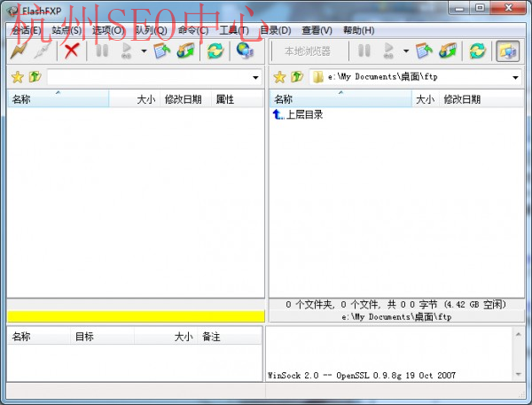Open the 命令(C) menu
532x405 pixels.
coord(193,30)
